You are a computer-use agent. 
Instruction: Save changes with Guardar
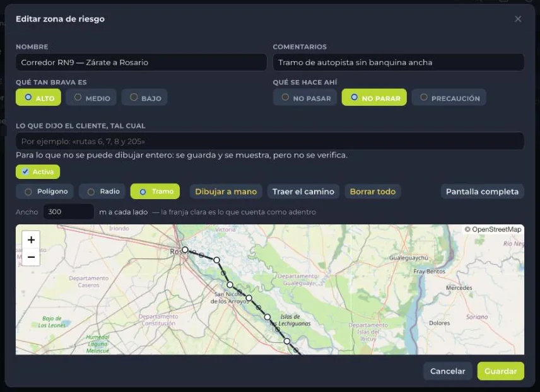pos(500,371)
